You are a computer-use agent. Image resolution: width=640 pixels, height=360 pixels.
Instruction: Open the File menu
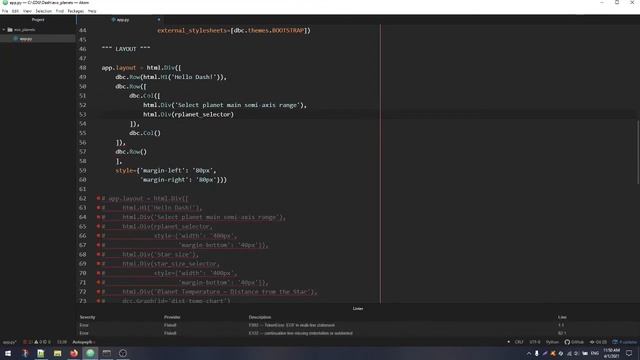point(5,11)
